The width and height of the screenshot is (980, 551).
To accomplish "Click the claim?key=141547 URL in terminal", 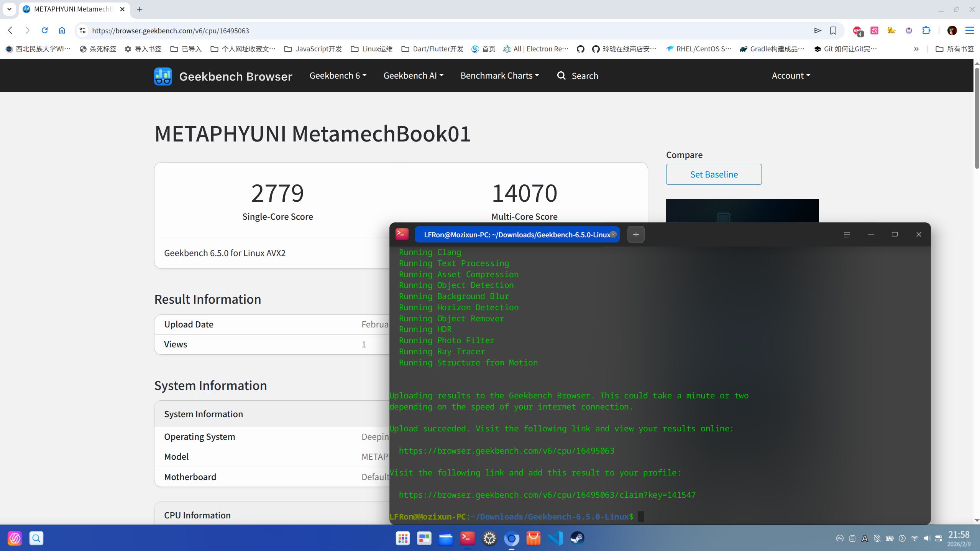I will click(x=547, y=495).
